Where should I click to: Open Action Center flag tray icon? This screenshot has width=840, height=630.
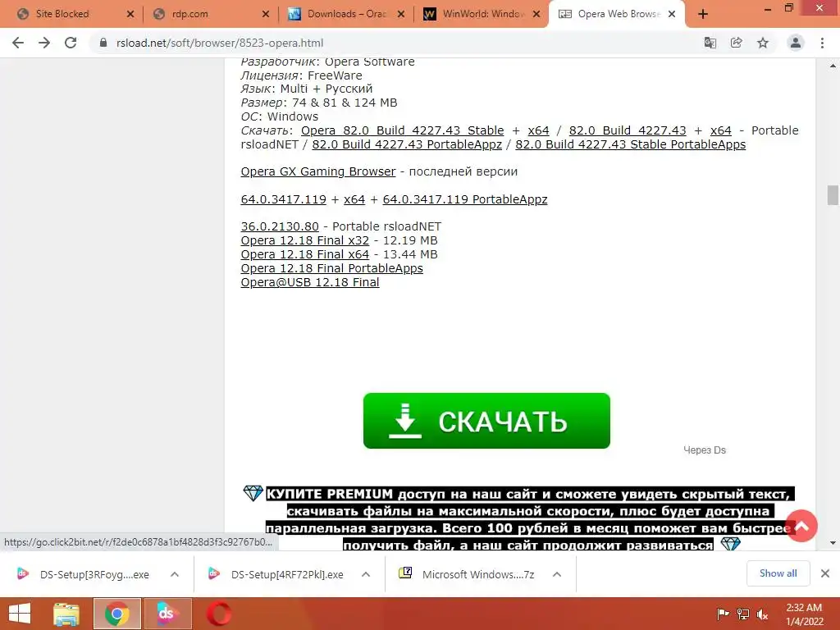point(724,614)
